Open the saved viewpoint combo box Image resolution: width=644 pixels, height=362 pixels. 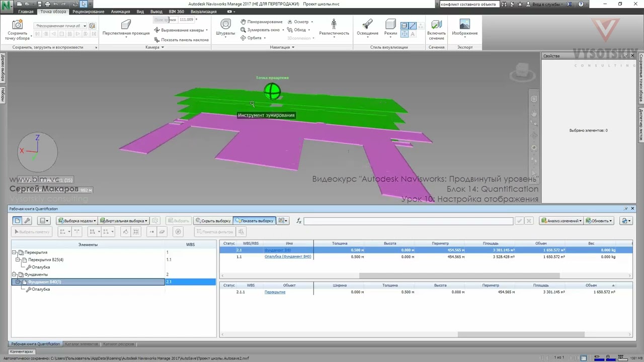tap(60, 26)
